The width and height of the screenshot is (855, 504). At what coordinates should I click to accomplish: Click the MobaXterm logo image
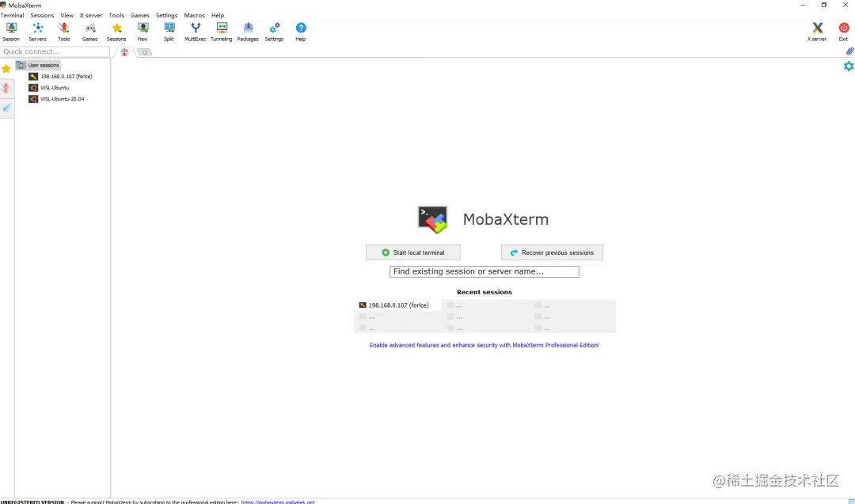432,220
